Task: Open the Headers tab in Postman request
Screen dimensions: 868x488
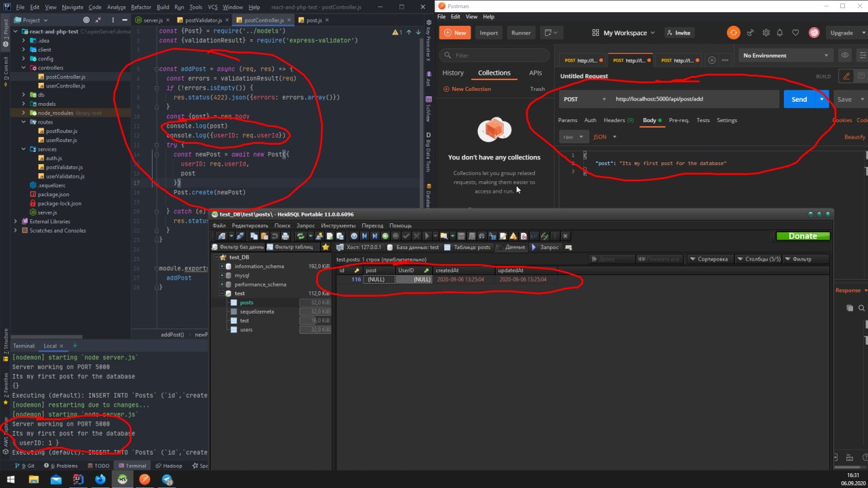Action: click(x=618, y=120)
